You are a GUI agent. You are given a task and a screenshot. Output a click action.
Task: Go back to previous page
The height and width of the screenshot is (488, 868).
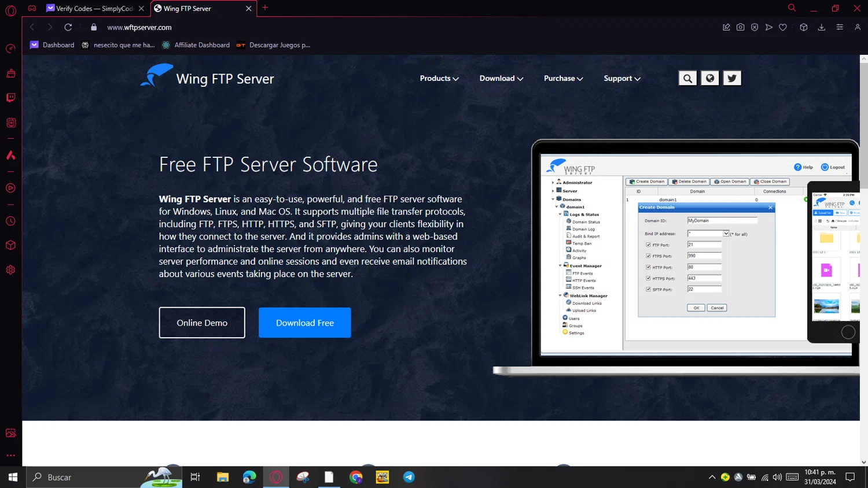click(x=32, y=27)
